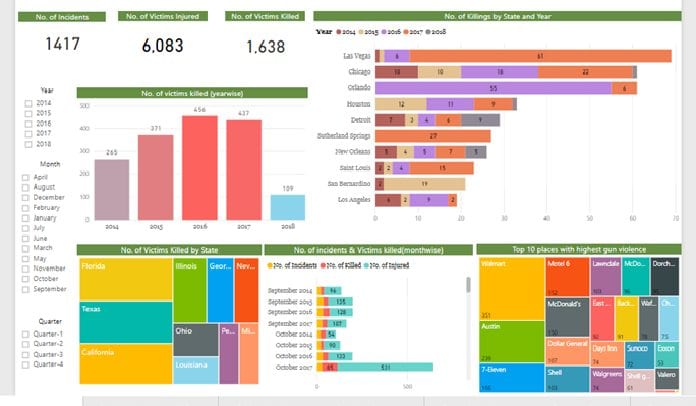This screenshot has height=406, width=696.
Task: Select the Motel 6 treemap tile
Action: tap(567, 277)
